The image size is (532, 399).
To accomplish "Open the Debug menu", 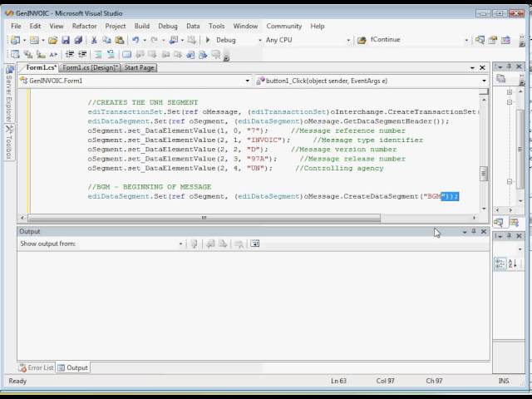I will click(x=168, y=26).
